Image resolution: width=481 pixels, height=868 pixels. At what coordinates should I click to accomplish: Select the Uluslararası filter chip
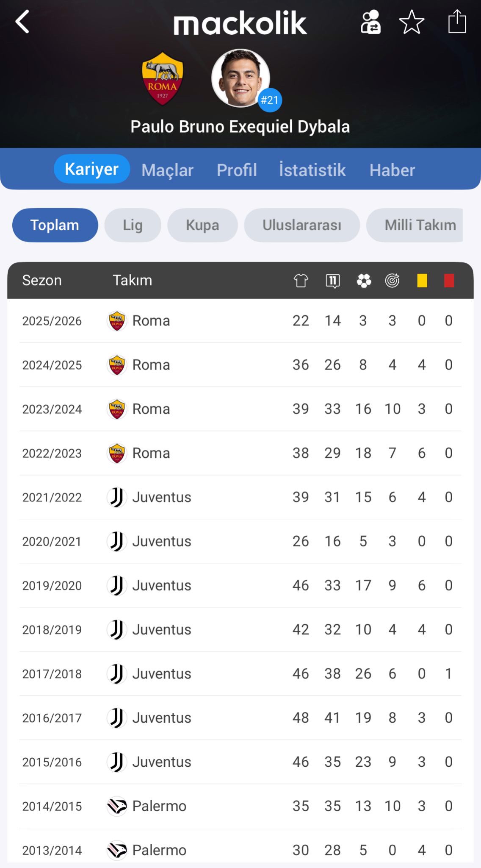click(x=302, y=225)
